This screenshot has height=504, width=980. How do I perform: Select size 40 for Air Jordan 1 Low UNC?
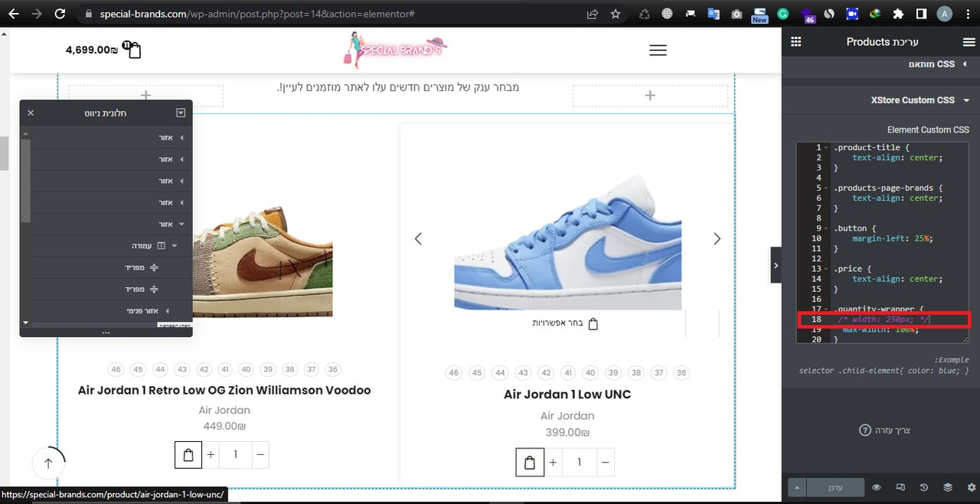pyautogui.click(x=590, y=373)
